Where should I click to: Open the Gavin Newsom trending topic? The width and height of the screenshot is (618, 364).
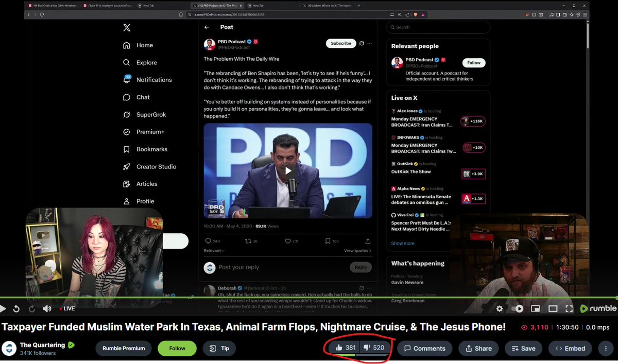click(x=407, y=282)
